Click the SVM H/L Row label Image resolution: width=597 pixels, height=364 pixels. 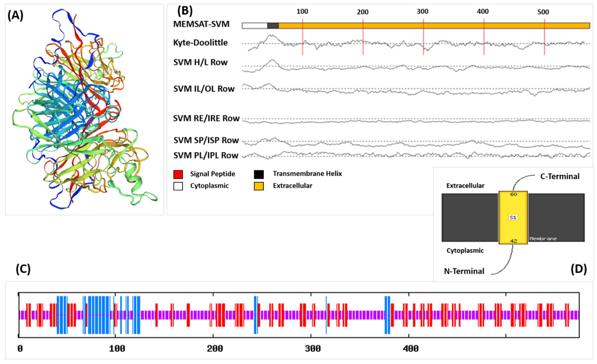tap(200, 62)
